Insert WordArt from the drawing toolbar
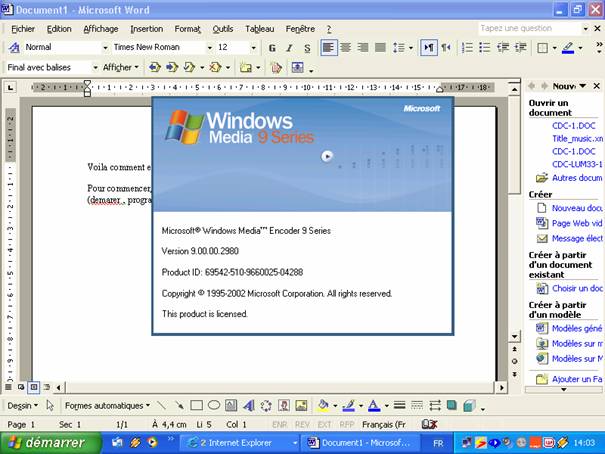The height and width of the screenshot is (454, 605). pos(248,405)
